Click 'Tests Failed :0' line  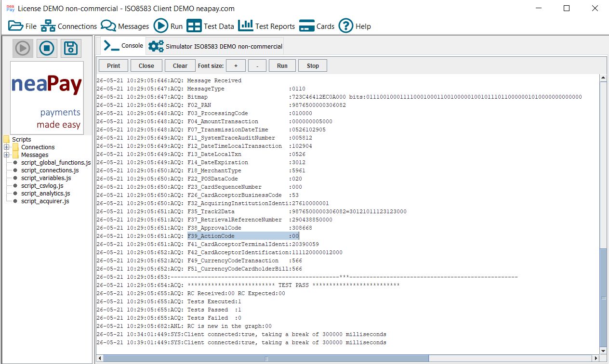click(x=169, y=318)
